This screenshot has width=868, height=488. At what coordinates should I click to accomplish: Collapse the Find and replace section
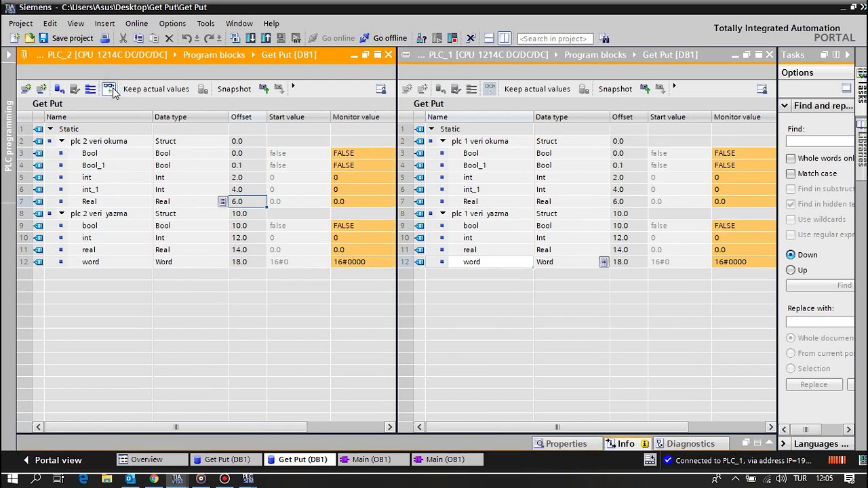pos(785,106)
